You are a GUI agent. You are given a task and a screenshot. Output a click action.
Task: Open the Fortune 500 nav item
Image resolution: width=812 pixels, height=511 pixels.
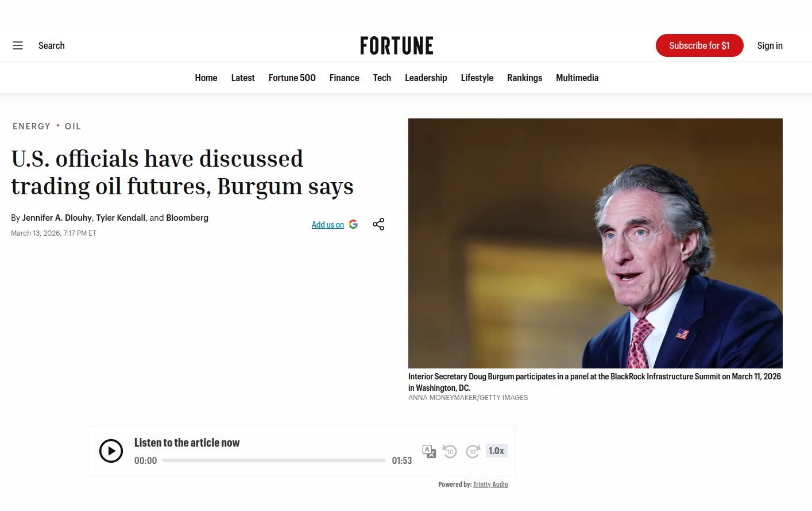[292, 78]
